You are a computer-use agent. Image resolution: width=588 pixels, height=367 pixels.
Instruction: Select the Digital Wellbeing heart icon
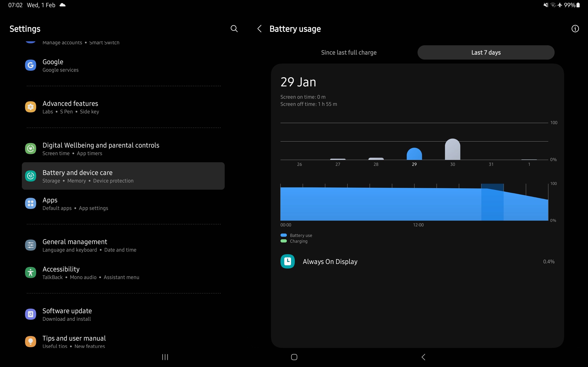(31, 149)
